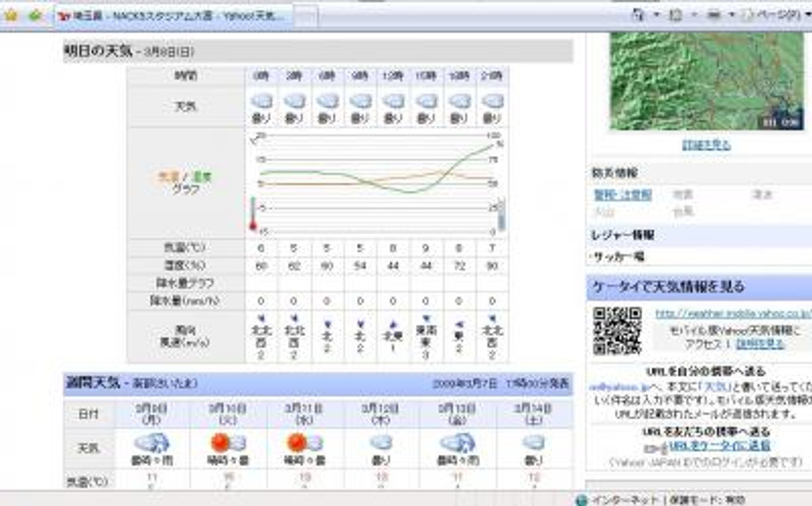812x506 pixels.
Task: Follow the 詳細を見る link under the map
Action: (x=706, y=145)
